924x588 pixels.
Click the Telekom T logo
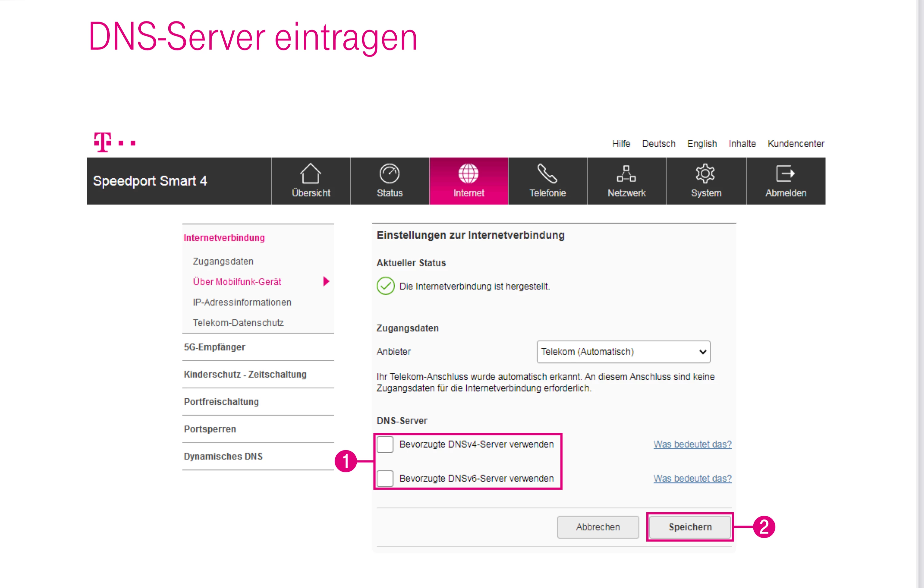click(102, 142)
